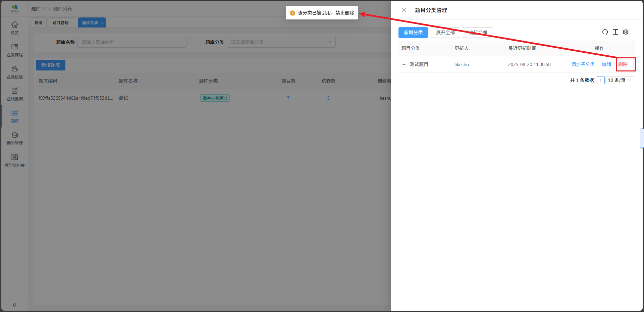644x312 pixels.
Task: Open 在线批阅 in the sidebar
Action: [15, 94]
